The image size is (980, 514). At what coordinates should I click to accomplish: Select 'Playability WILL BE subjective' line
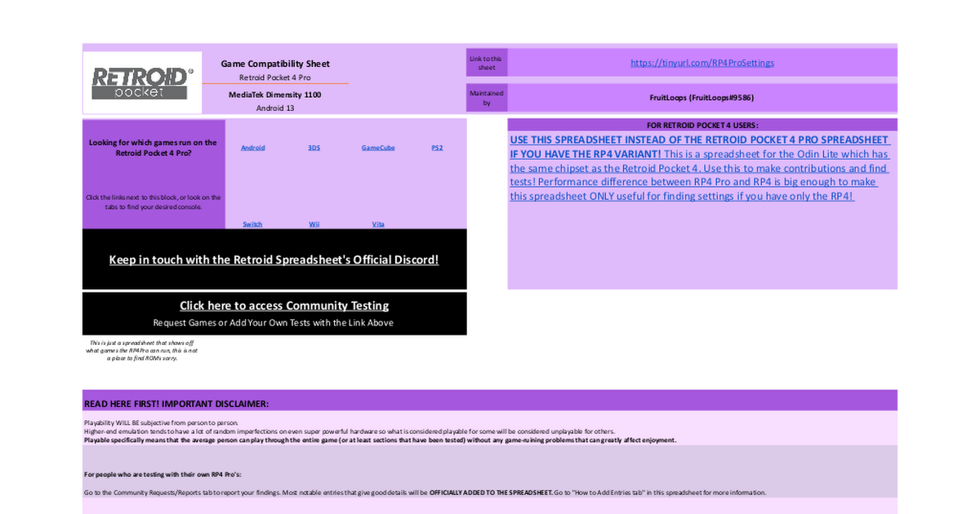point(161,423)
